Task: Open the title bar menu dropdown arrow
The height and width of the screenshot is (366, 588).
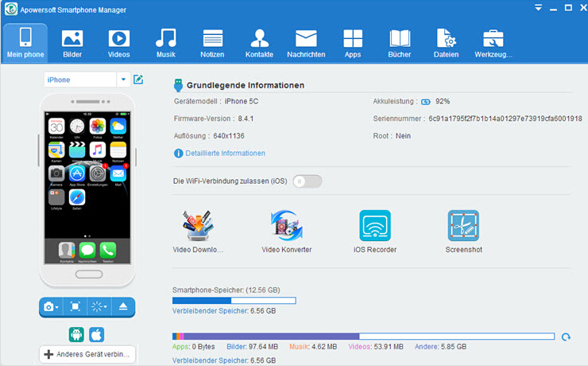Action: pyautogui.click(x=538, y=8)
